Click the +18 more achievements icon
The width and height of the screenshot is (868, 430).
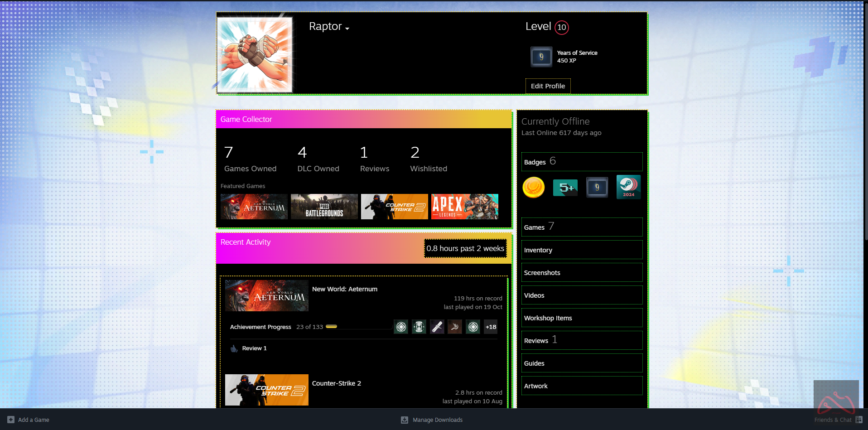tap(491, 327)
